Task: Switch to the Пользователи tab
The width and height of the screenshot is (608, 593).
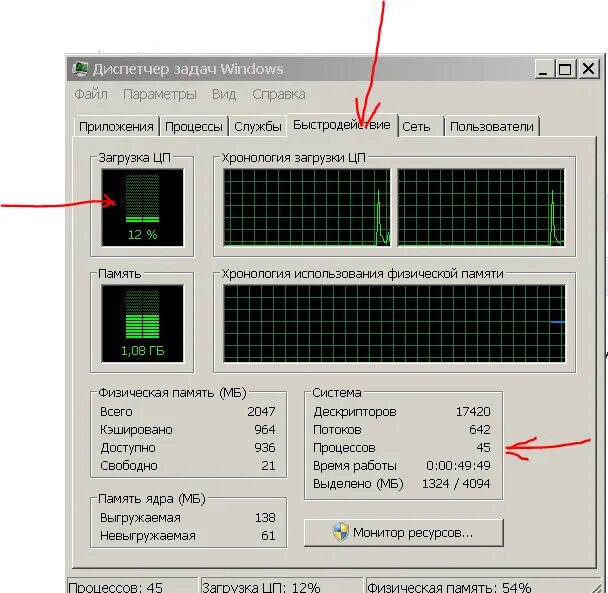Action: (x=492, y=126)
